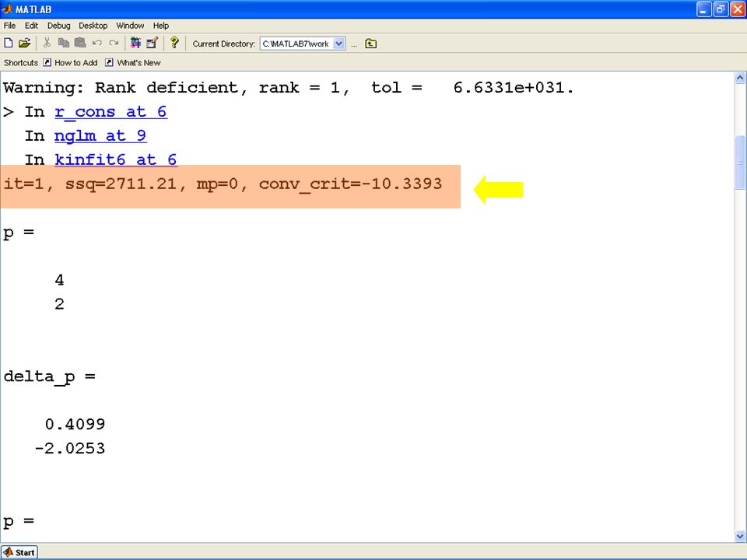Click the What's New shortcut icon
This screenshot has height=560, width=747.
109,62
